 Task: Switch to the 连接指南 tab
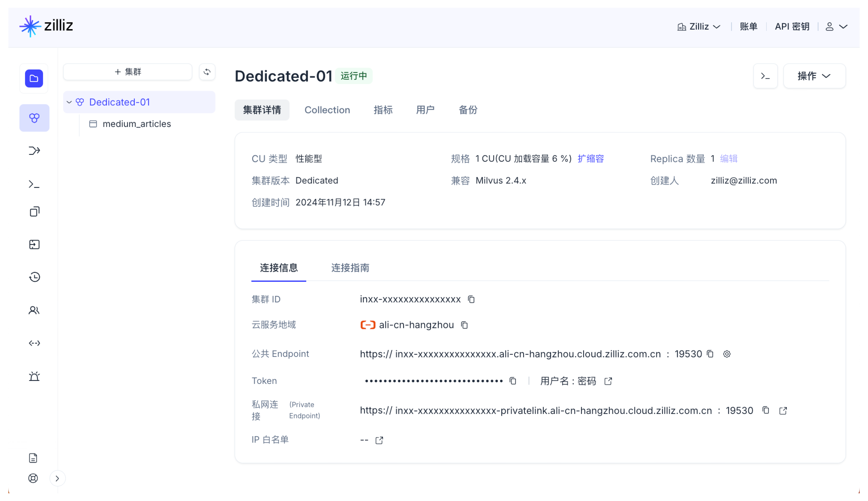tap(350, 268)
